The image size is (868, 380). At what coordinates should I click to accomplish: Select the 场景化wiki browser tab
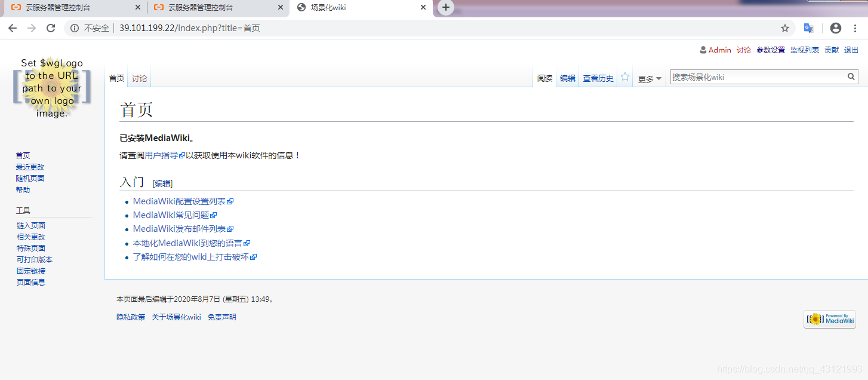click(x=361, y=8)
